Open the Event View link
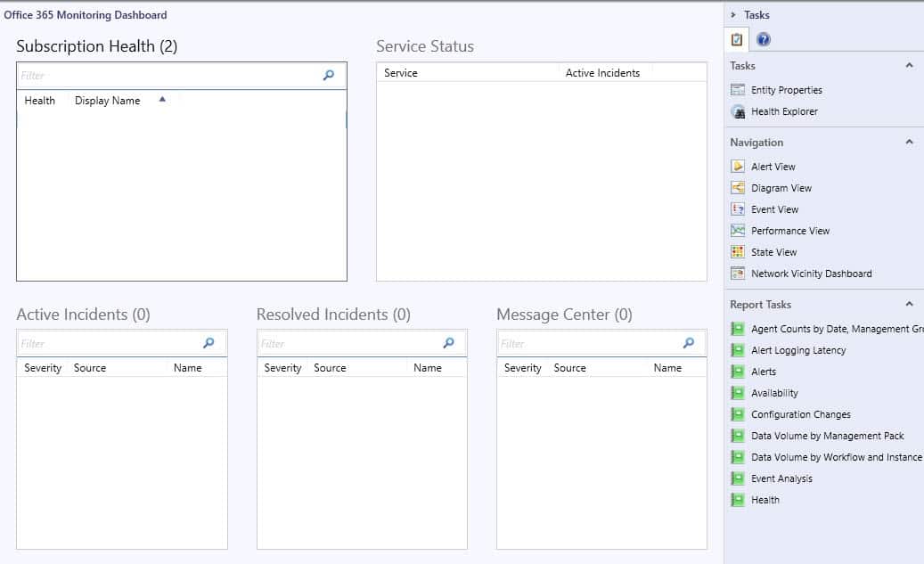The width and height of the screenshot is (924, 564). click(775, 209)
